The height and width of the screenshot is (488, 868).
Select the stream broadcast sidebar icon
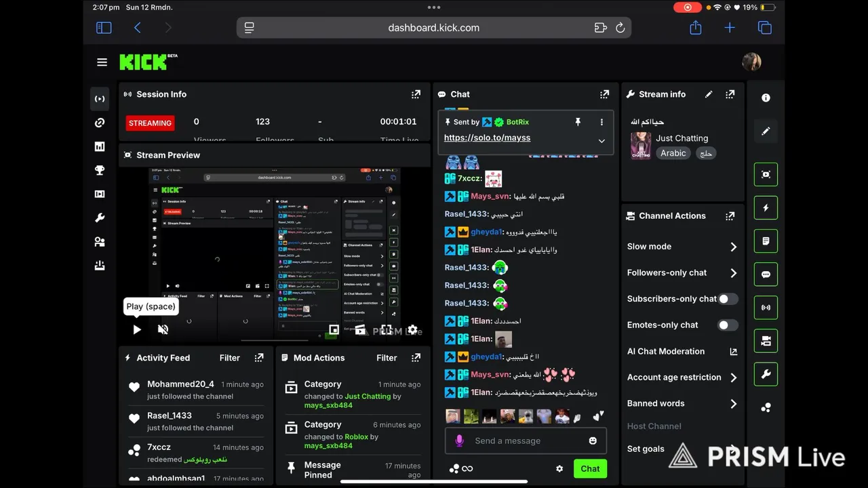[x=100, y=99]
